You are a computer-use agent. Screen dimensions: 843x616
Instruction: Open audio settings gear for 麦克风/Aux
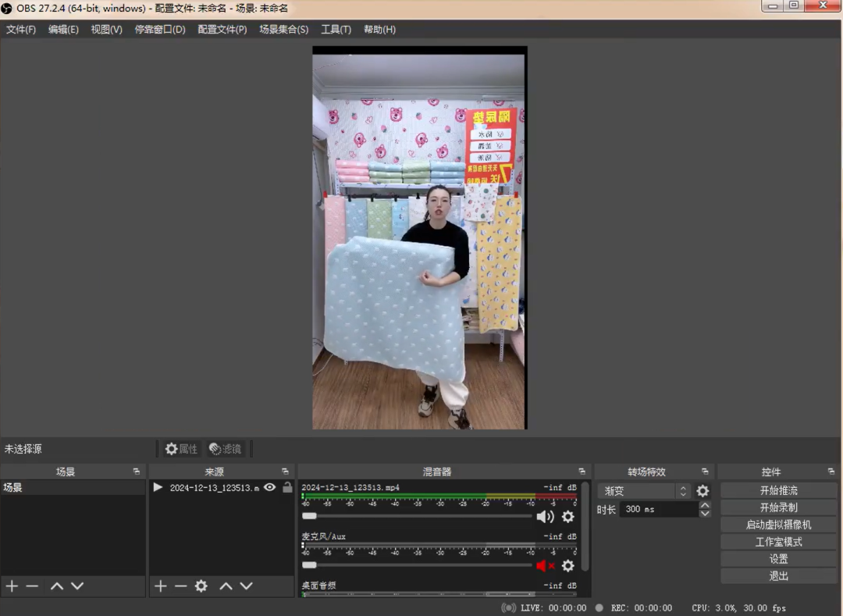point(568,565)
